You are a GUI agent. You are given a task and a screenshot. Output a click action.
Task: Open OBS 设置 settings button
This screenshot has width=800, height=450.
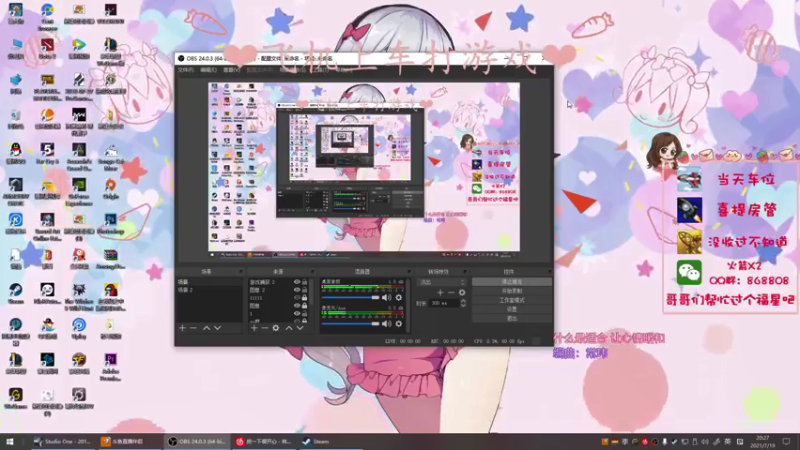pos(512,309)
